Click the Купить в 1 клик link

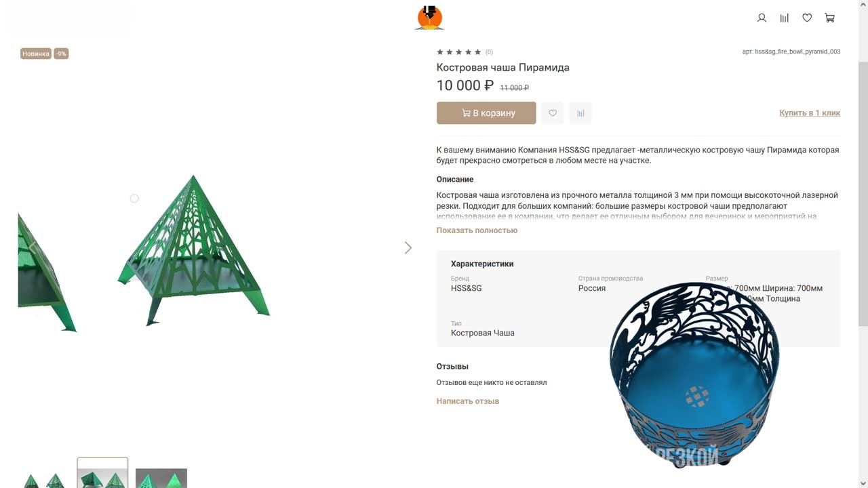(810, 113)
